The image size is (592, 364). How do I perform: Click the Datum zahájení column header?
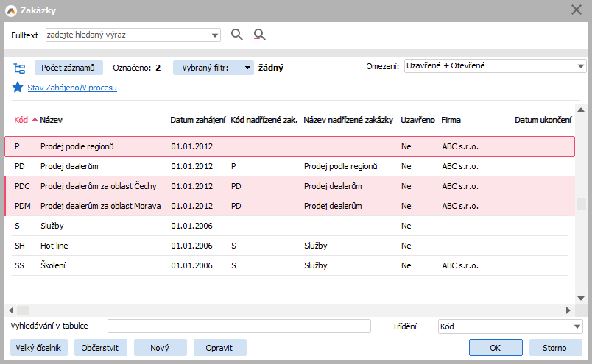pyautogui.click(x=198, y=120)
